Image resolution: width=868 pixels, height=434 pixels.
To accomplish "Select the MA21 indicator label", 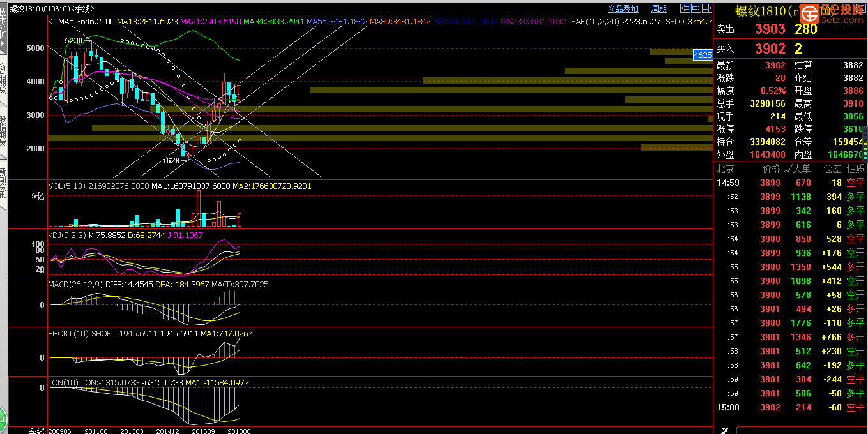I will tap(210, 21).
